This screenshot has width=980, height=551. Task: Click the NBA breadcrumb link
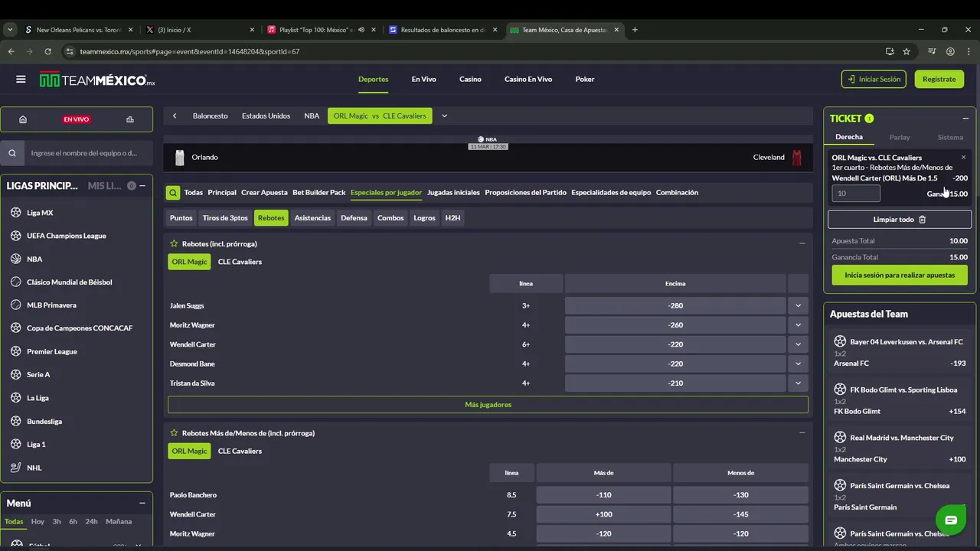312,116
